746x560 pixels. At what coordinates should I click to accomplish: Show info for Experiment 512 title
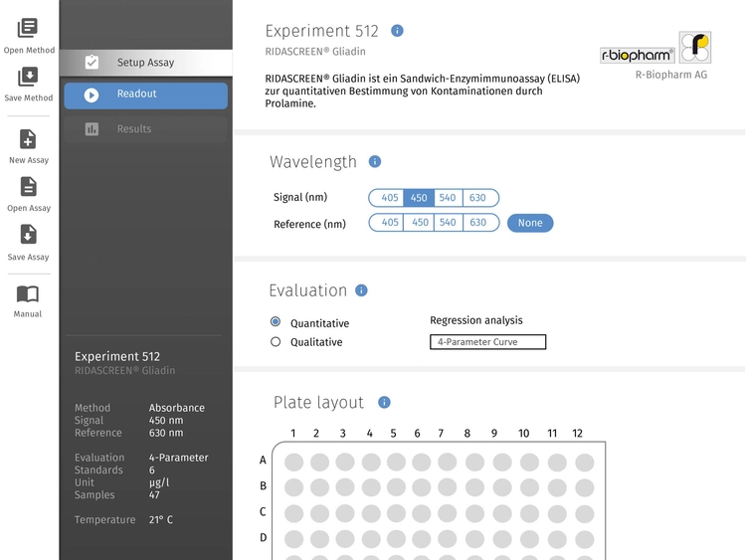coord(397,31)
